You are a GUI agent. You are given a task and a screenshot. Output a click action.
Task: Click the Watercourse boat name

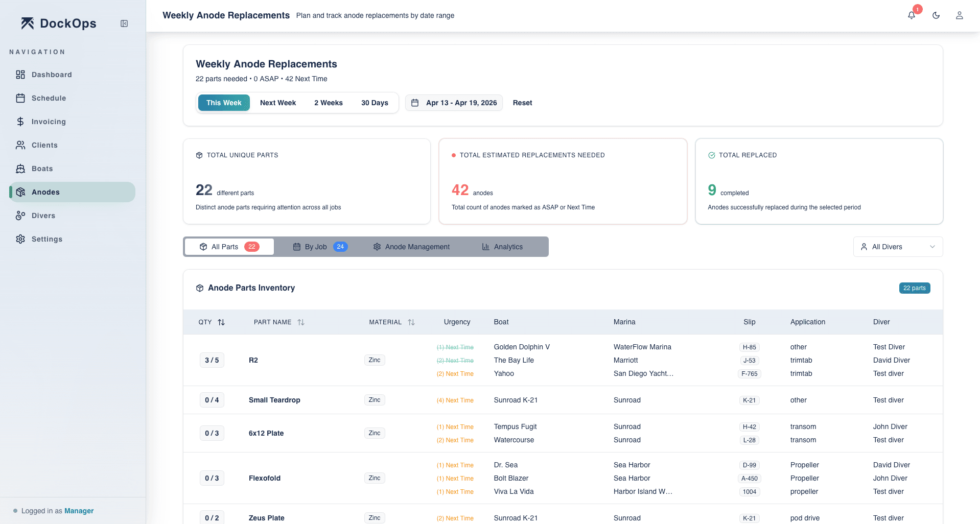(x=514, y=440)
